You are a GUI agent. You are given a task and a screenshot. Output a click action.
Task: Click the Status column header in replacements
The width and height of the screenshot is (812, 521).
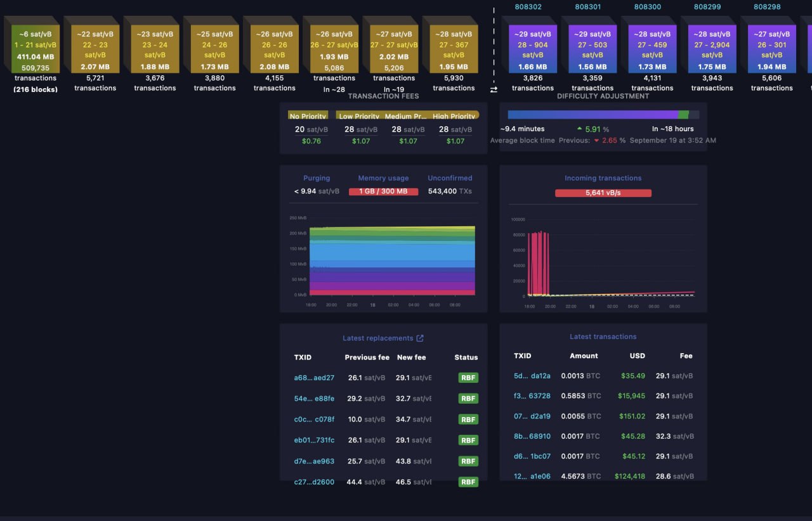click(466, 357)
